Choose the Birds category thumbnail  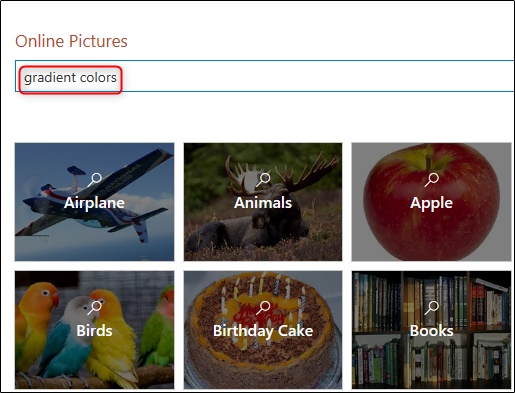point(94,330)
